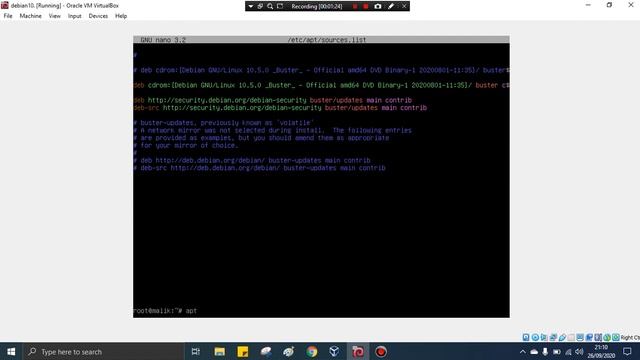
Task: Click the recorder region-select rectangle icon
Action: coord(280,6)
